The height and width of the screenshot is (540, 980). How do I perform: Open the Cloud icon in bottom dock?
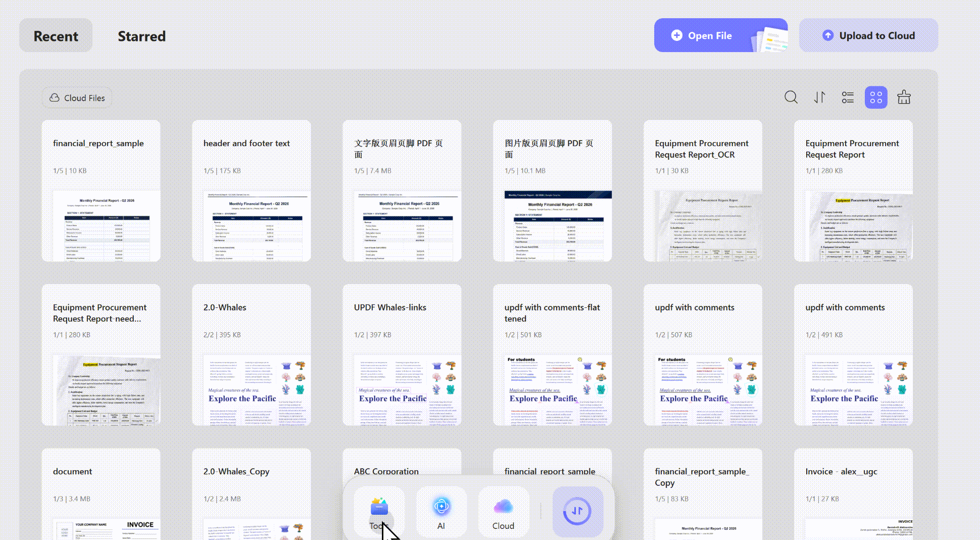[x=503, y=512]
